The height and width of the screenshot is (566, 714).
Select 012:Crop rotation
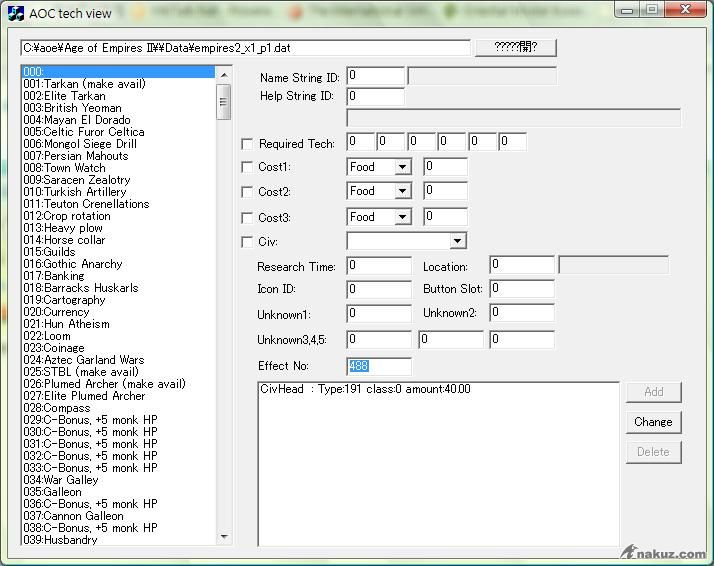(x=118, y=216)
